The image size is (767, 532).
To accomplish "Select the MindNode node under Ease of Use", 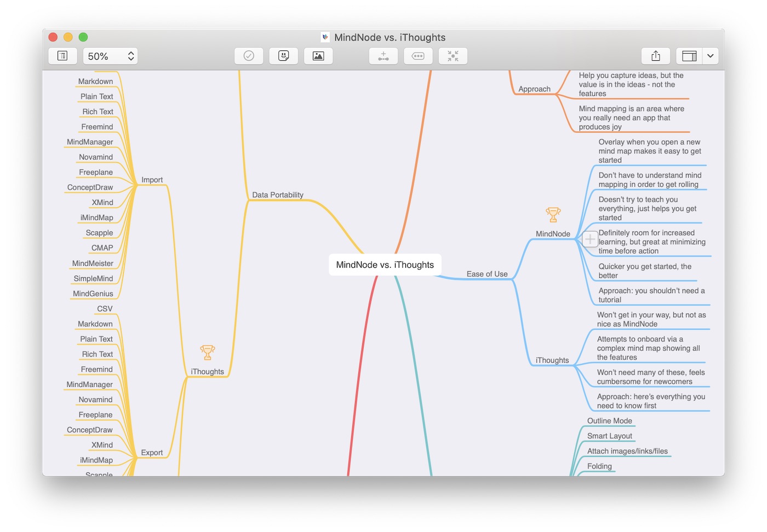I will (x=553, y=234).
